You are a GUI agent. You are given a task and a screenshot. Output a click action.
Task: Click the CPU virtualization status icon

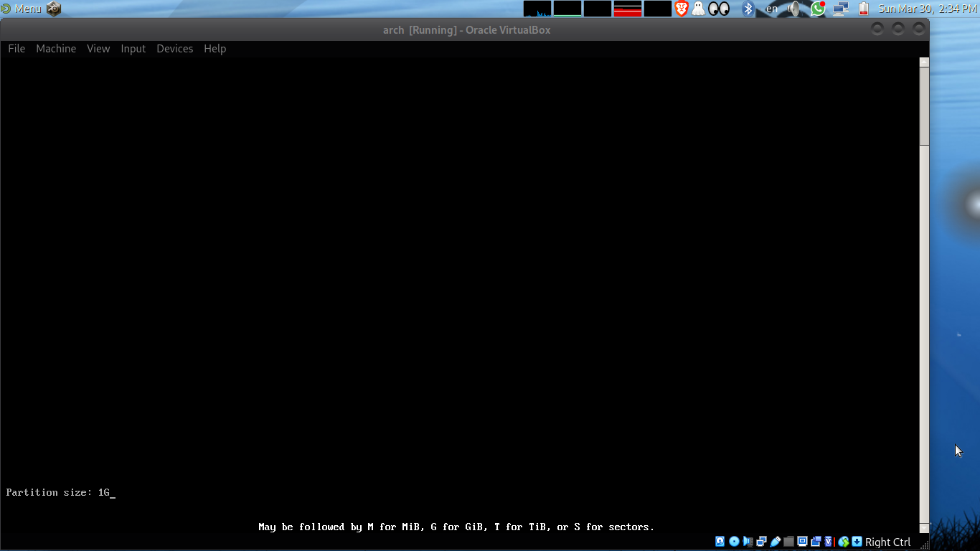(829, 542)
